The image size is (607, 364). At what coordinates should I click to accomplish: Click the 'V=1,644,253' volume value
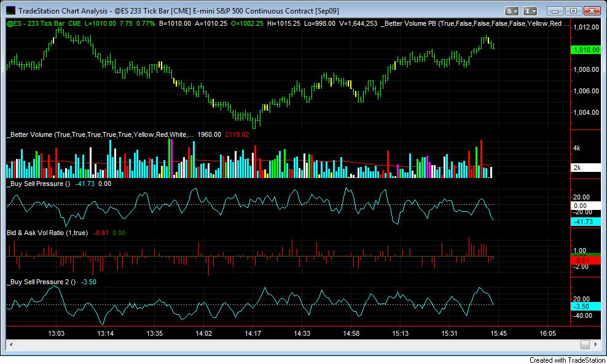(358, 23)
